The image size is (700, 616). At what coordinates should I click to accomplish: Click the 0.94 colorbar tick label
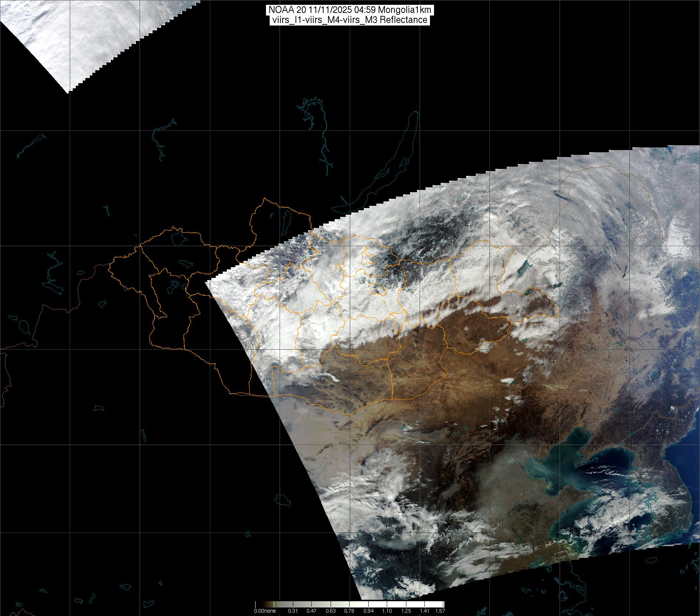368,611
